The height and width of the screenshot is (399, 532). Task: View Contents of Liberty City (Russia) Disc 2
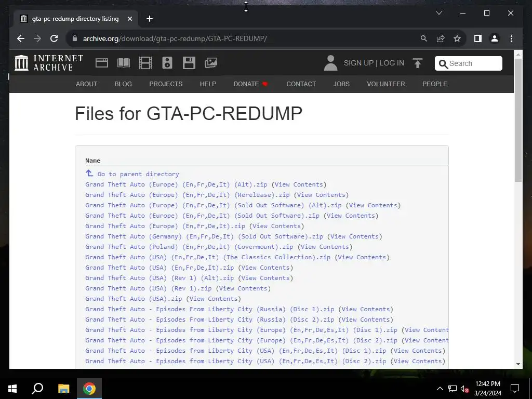366,320
